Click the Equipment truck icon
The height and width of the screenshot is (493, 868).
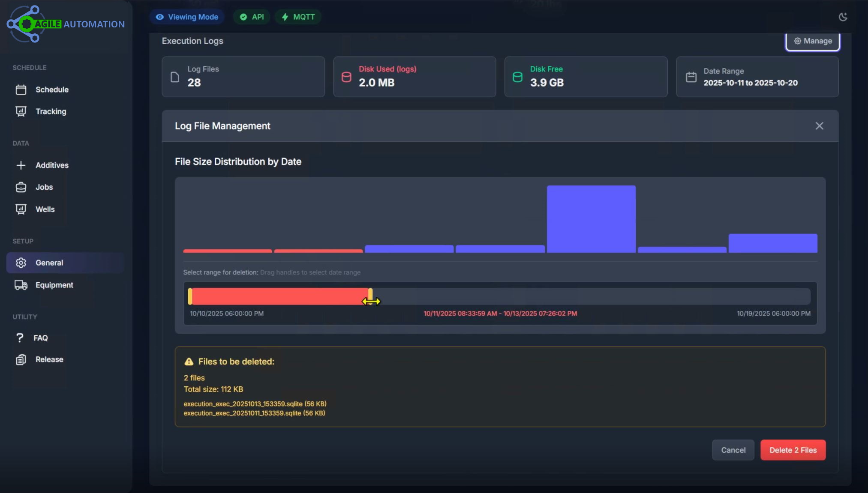point(21,285)
